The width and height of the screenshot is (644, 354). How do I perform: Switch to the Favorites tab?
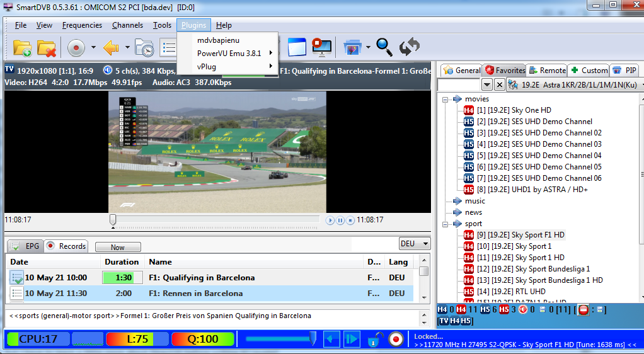505,70
